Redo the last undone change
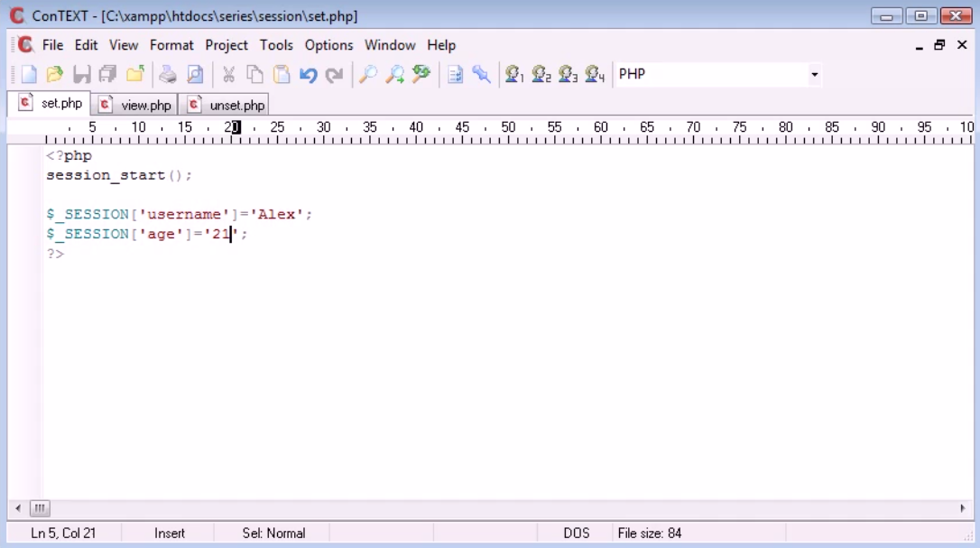 [333, 75]
